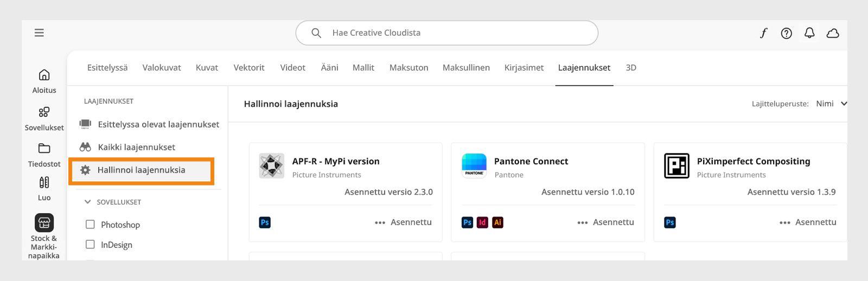The height and width of the screenshot is (281, 868).
Task: Open Tiedostot folder icon
Action: (44, 148)
